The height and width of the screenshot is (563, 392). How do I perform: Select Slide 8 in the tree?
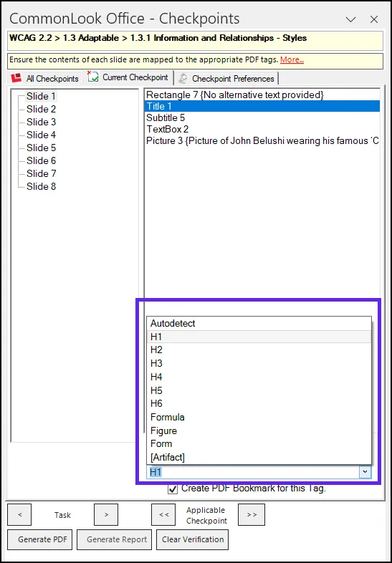[x=41, y=187]
